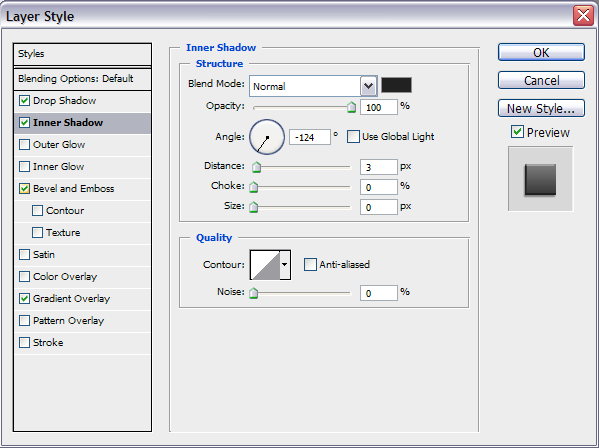Screen dimensions: 599x448
Task: Open the inner shadow color swatch
Action: [x=397, y=85]
